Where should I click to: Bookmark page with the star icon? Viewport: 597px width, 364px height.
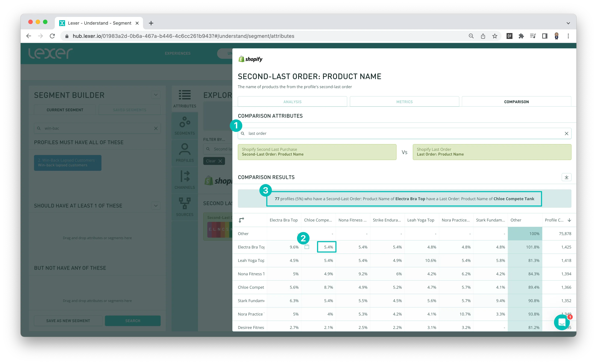[494, 36]
